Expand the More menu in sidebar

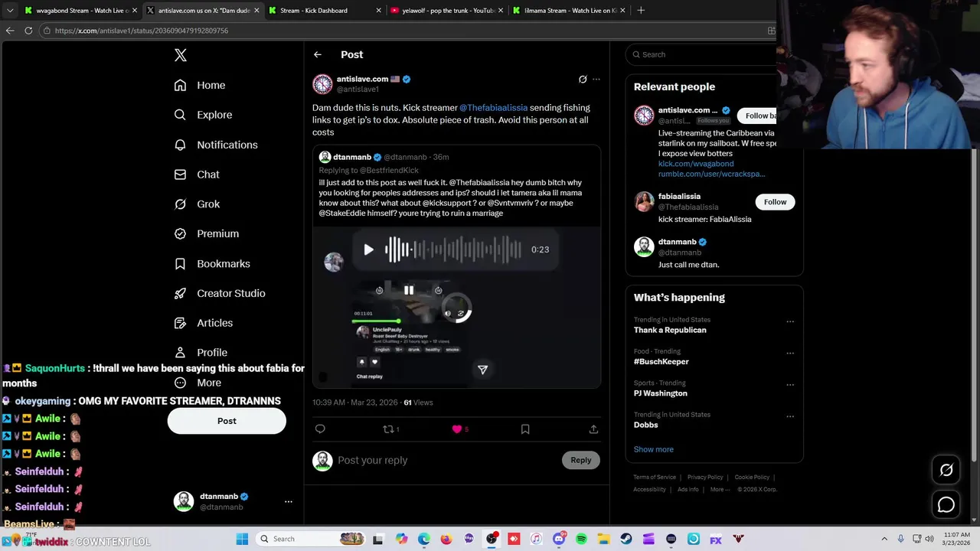coord(198,383)
